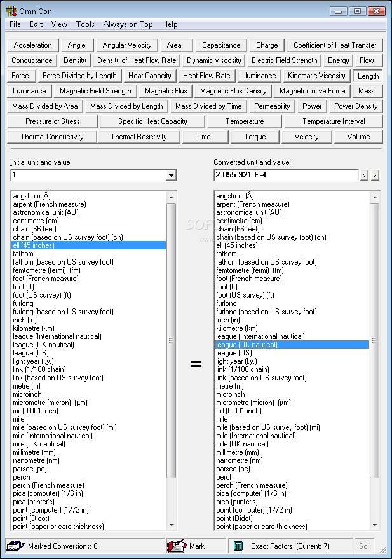Open the Tools menu
392x559 pixels.
click(85, 24)
